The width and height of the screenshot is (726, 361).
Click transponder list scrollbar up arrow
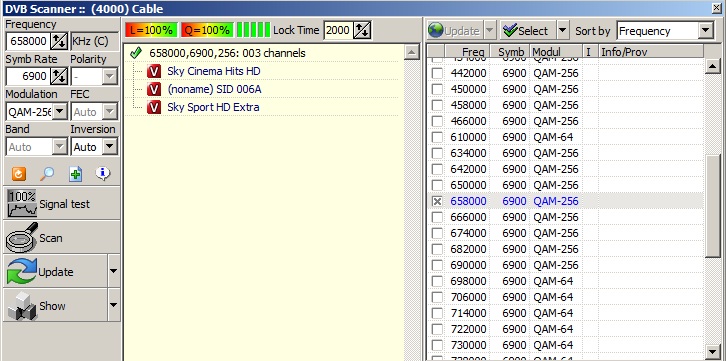pos(712,67)
